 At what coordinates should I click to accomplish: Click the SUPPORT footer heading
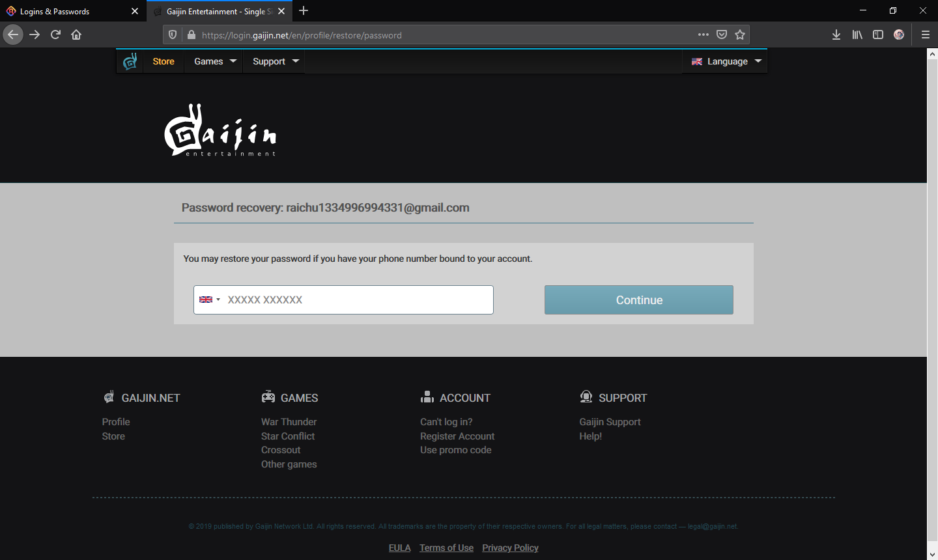[x=623, y=398]
